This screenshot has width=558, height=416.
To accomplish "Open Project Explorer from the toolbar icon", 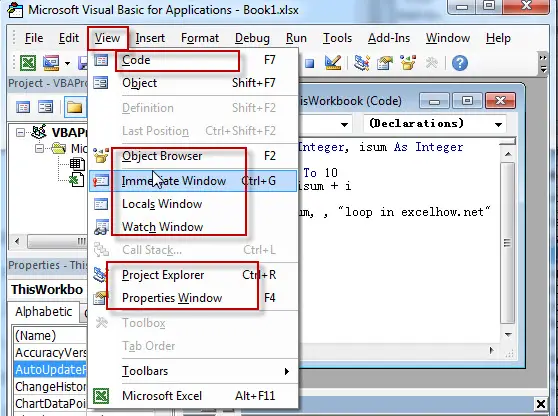I will coord(362,63).
